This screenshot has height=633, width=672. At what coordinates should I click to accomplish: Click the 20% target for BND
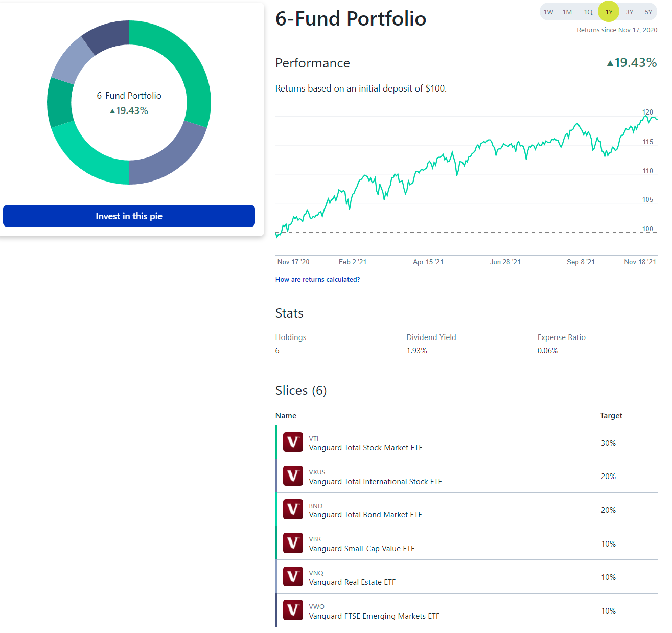(x=608, y=510)
